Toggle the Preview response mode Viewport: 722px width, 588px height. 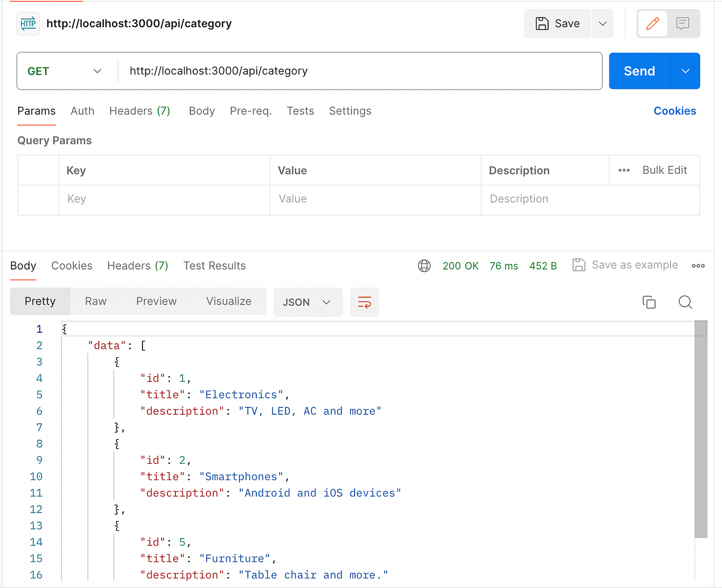tap(156, 301)
